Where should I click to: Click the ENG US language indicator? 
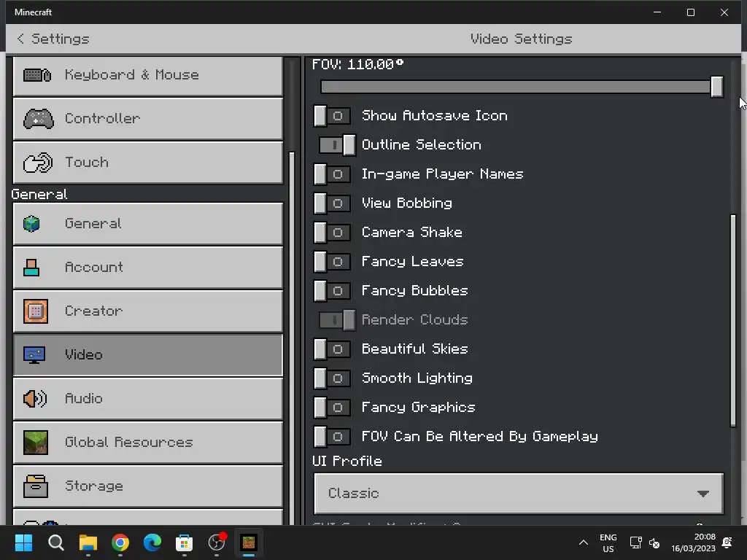coord(608,542)
